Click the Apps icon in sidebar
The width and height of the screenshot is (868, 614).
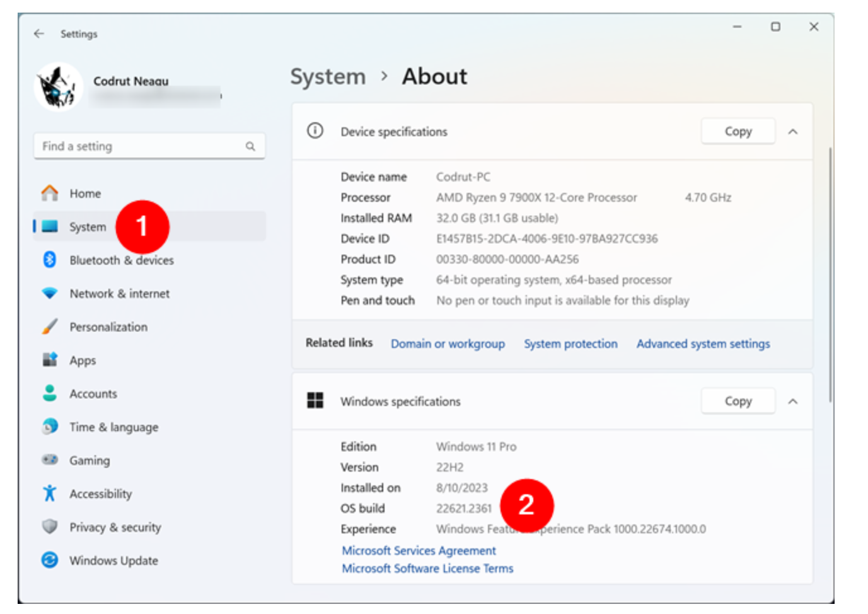pyautogui.click(x=50, y=360)
